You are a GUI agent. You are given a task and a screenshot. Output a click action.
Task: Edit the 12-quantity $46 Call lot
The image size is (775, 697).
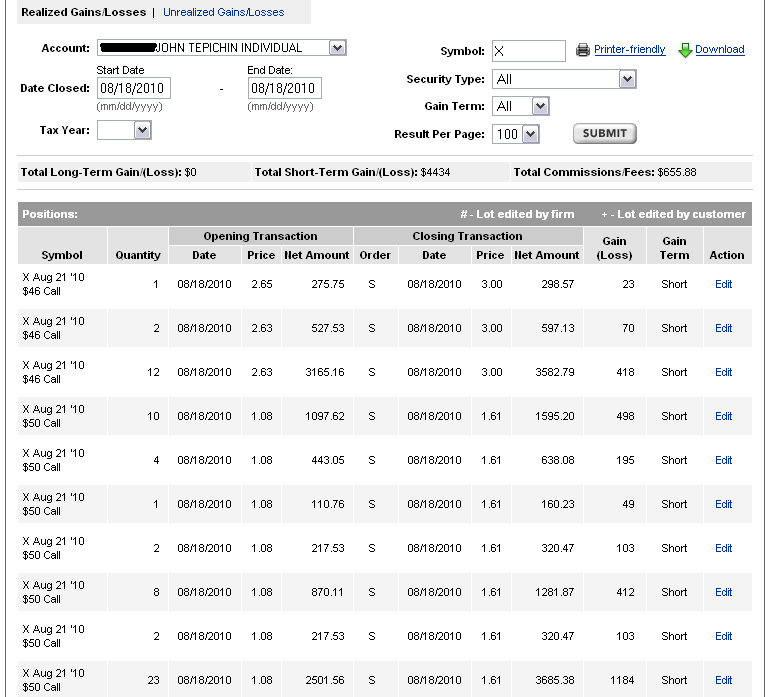(x=723, y=372)
